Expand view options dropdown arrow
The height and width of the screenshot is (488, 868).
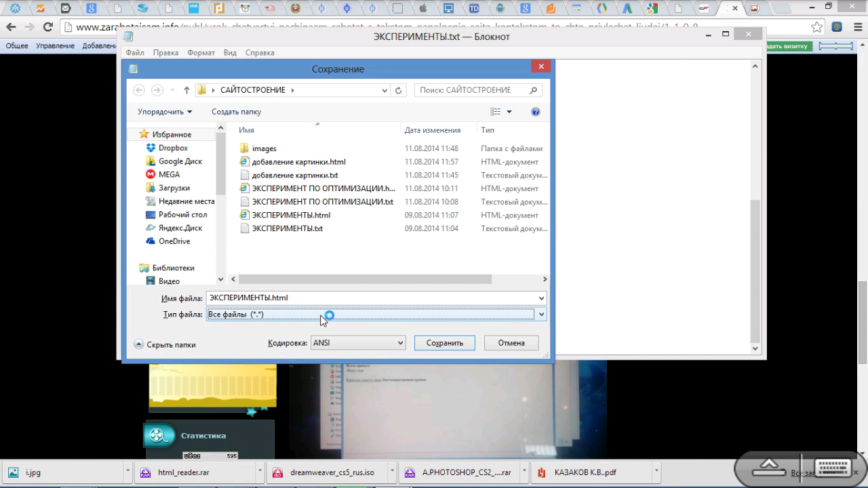(x=509, y=112)
